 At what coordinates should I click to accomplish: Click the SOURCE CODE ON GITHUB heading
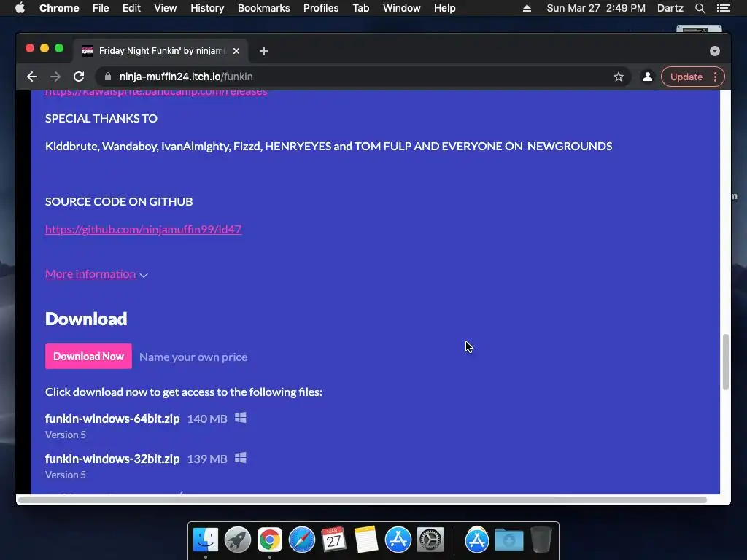119,201
